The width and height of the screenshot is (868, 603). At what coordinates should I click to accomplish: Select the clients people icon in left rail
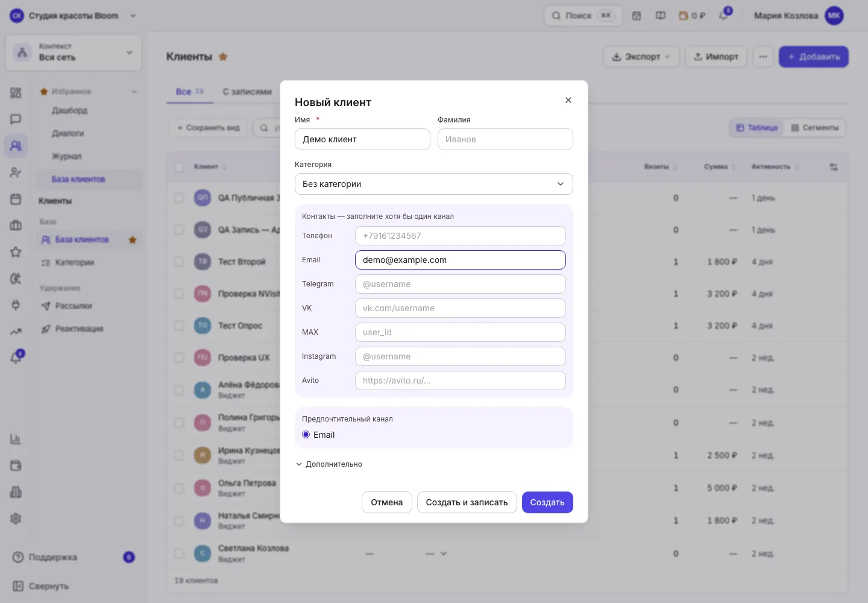coord(16,145)
